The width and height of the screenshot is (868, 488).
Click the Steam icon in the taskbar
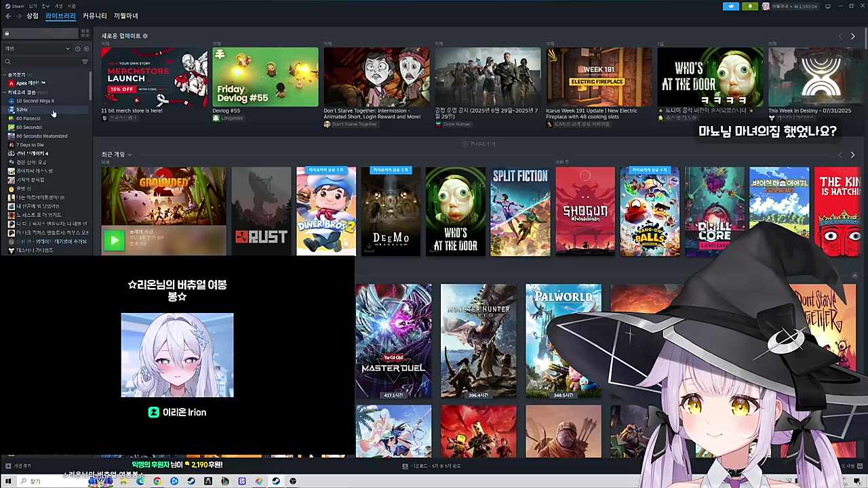coord(276,481)
